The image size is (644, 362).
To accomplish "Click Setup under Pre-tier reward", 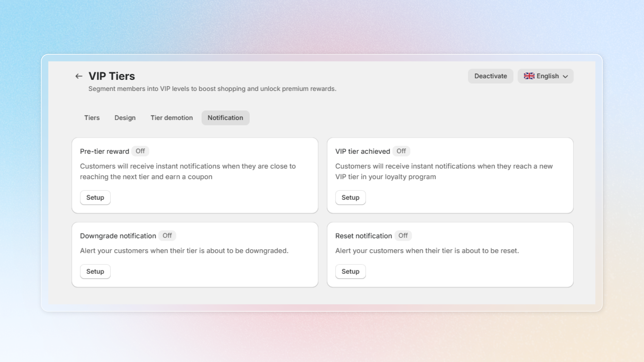I will (95, 198).
